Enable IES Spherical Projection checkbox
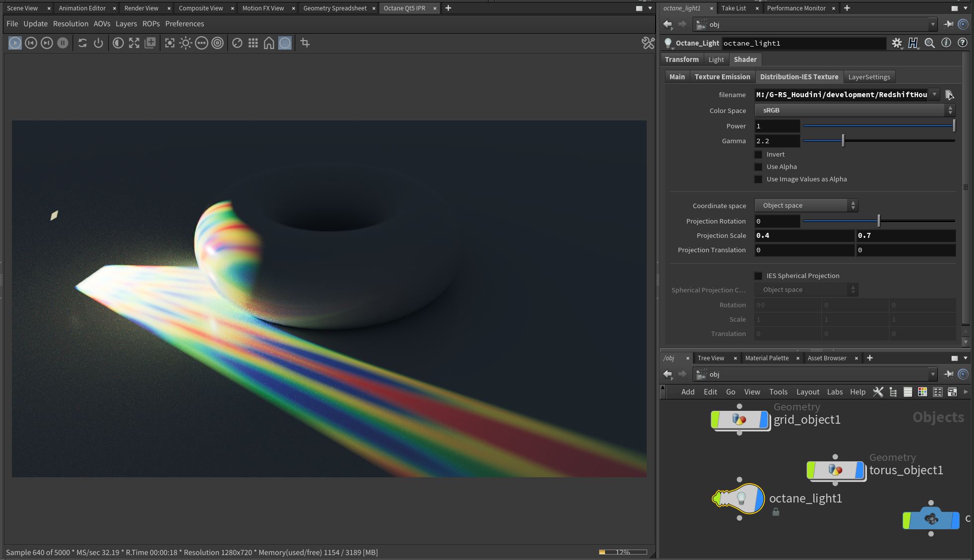The height and width of the screenshot is (560, 974). (758, 276)
